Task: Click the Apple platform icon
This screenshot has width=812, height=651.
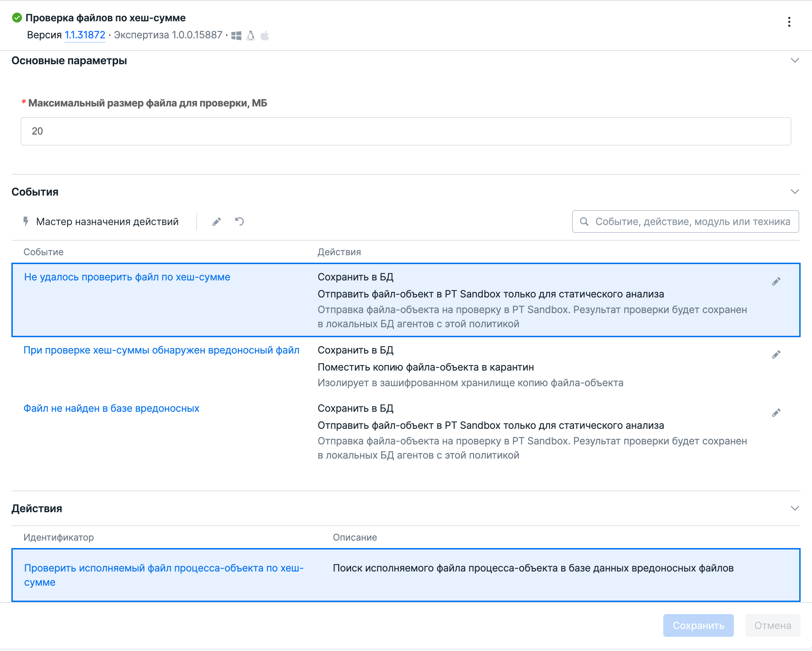Action: click(x=265, y=36)
